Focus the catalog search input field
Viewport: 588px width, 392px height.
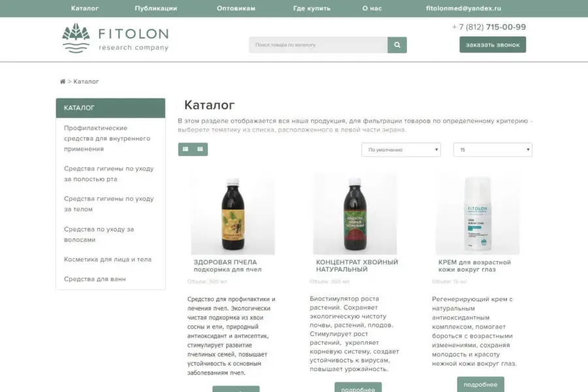(x=318, y=45)
